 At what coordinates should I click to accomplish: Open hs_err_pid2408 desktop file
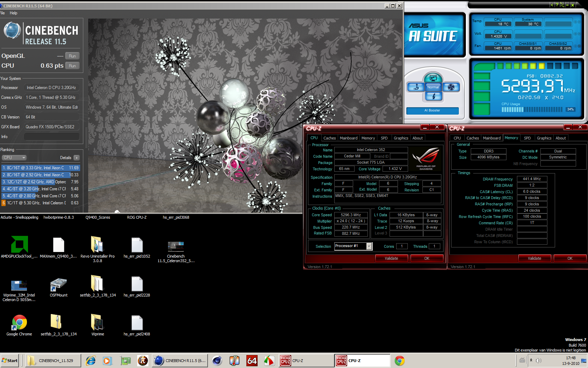pos(137,325)
